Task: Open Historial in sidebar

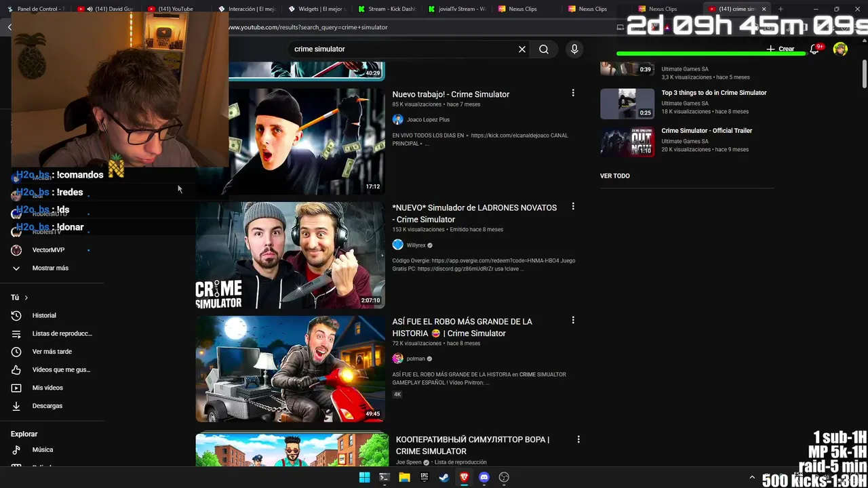Action: [x=44, y=315]
